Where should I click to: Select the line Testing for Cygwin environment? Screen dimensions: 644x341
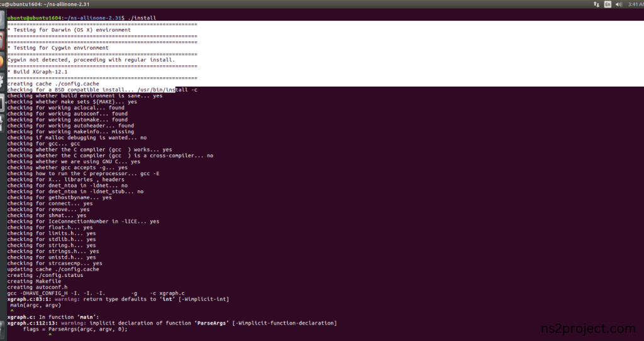58,48
